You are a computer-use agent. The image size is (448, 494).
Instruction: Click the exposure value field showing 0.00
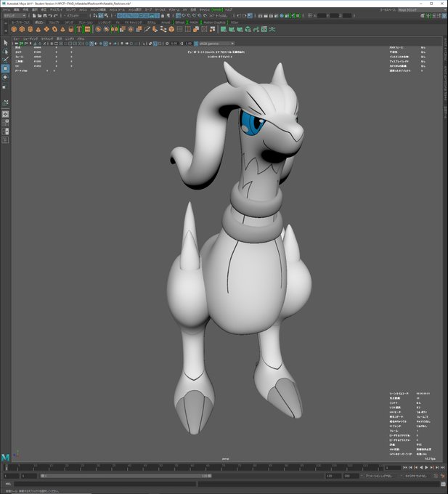pos(174,44)
